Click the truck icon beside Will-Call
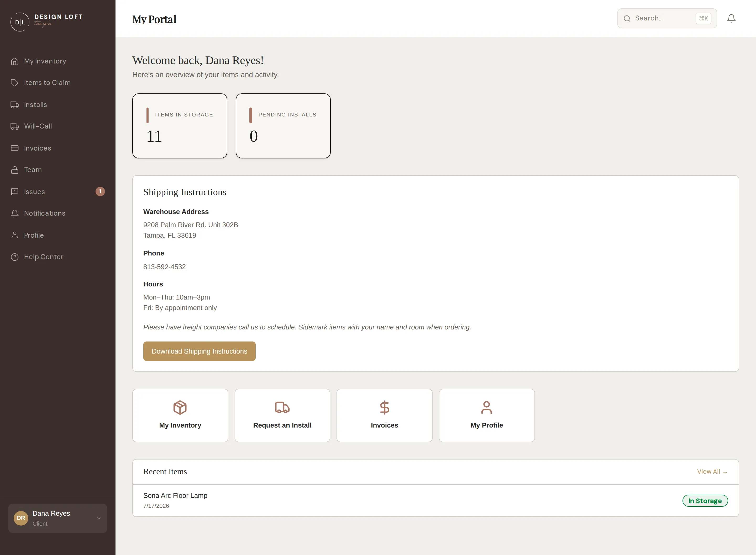 click(14, 126)
